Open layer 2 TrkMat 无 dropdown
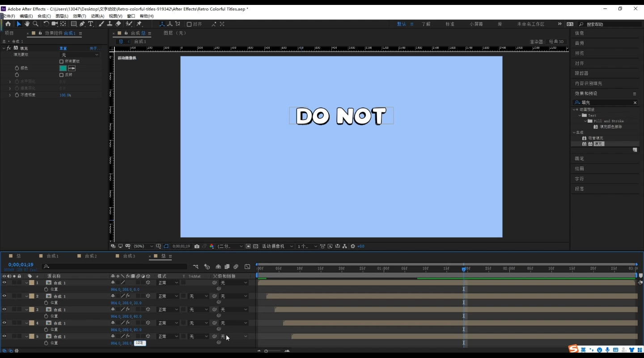The height and width of the screenshot is (358, 644). tap(198, 296)
